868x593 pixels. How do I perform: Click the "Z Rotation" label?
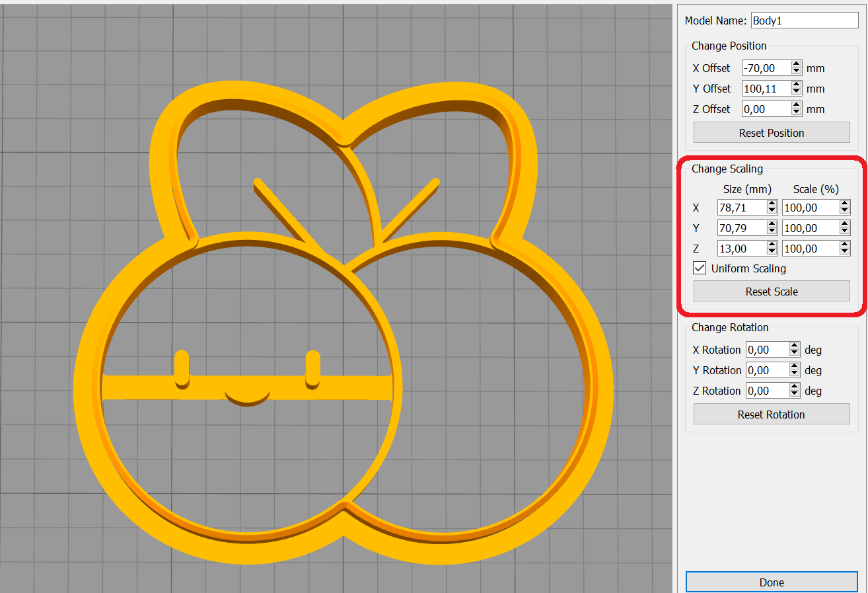point(717,391)
